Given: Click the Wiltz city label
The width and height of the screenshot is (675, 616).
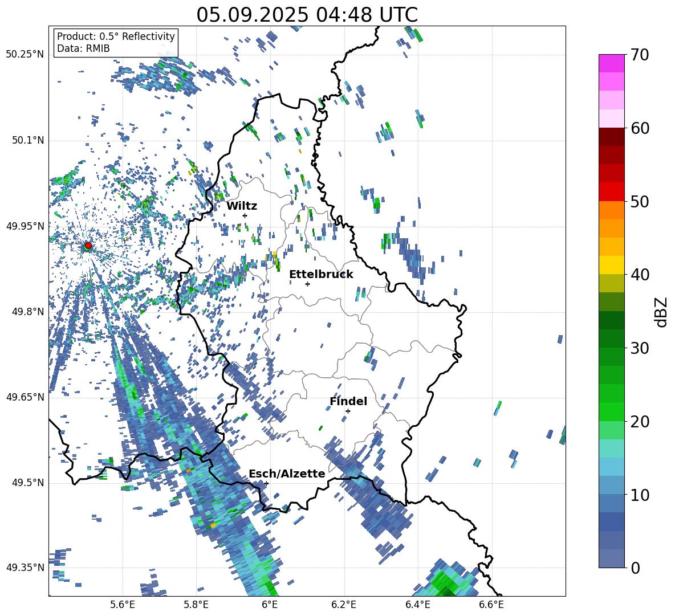Looking at the screenshot, I should 242,206.
